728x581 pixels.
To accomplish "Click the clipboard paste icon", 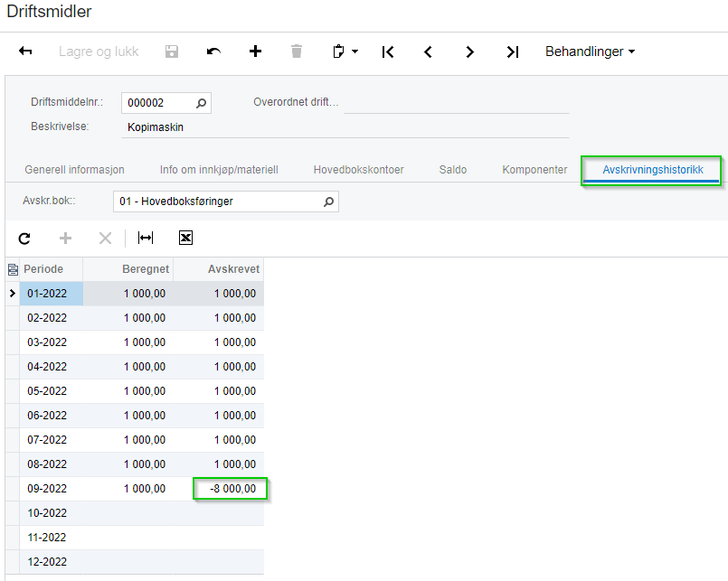I will [x=339, y=51].
